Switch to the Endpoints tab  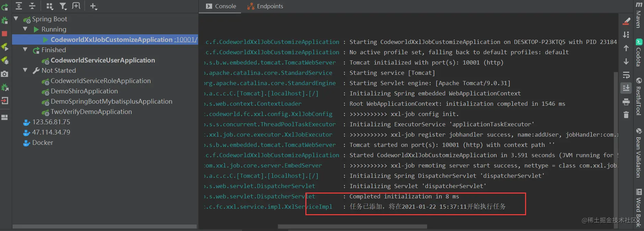pyautogui.click(x=265, y=6)
